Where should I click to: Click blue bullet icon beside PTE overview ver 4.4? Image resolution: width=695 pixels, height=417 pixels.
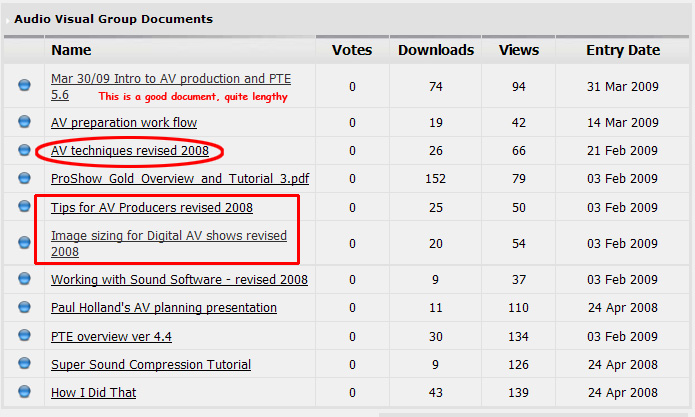[x=24, y=337]
